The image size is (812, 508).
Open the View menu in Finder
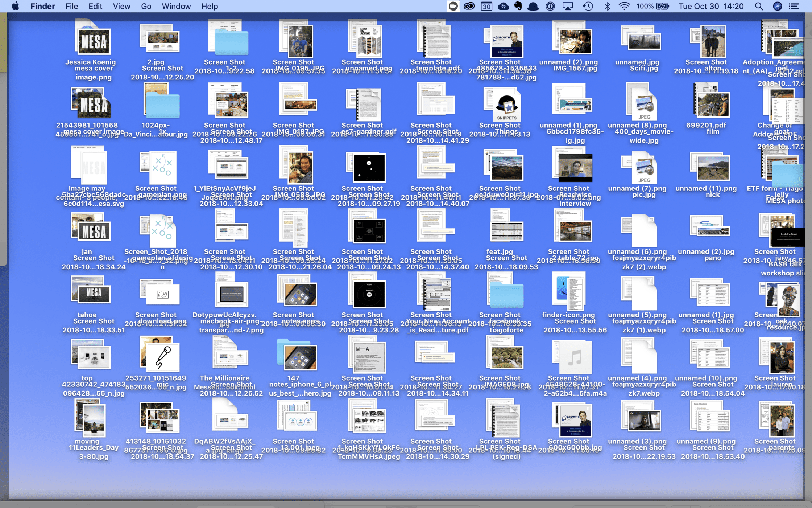pos(121,6)
